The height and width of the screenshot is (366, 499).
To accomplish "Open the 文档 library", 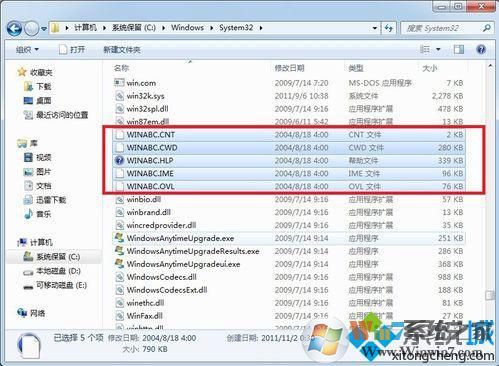I will click(x=44, y=186).
